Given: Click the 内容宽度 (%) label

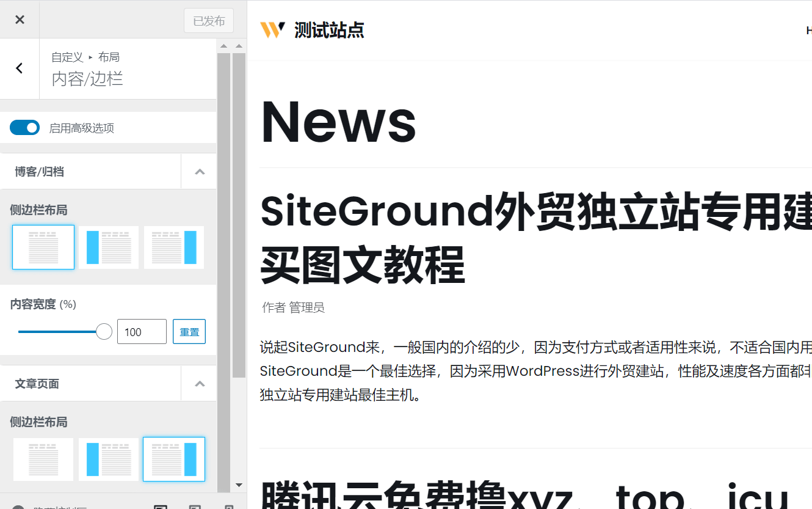Looking at the screenshot, I should tap(43, 304).
